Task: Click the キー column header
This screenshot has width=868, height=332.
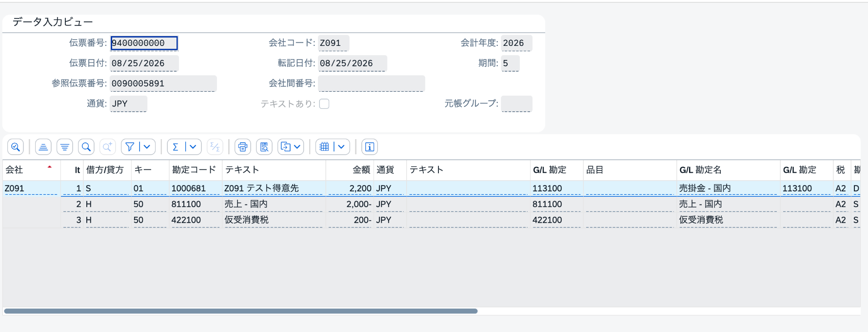Action: 150,170
